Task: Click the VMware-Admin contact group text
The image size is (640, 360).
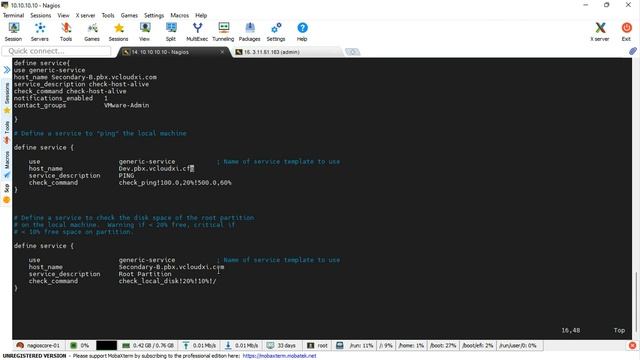Action: [127, 105]
